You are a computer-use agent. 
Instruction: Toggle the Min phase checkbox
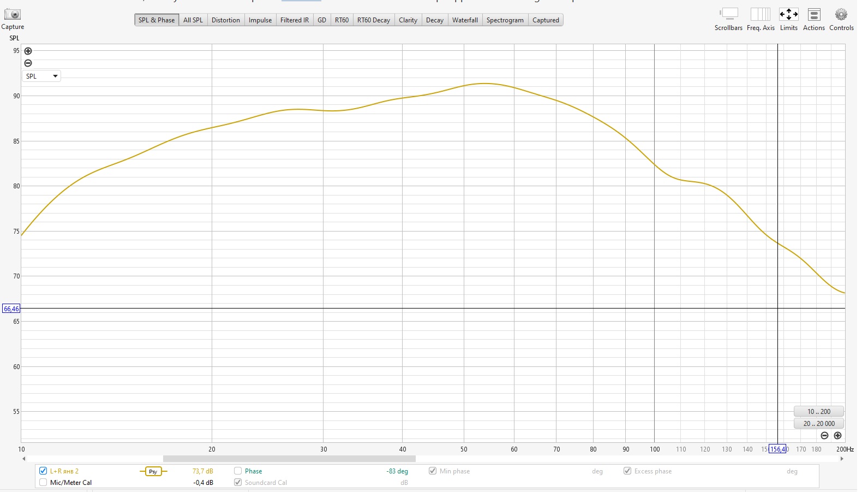(433, 471)
